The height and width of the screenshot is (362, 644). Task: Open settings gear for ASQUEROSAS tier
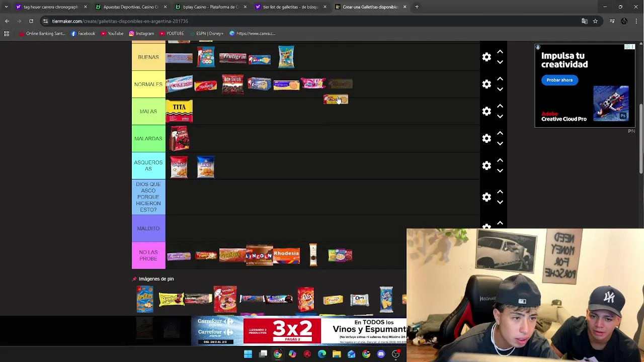tap(487, 165)
